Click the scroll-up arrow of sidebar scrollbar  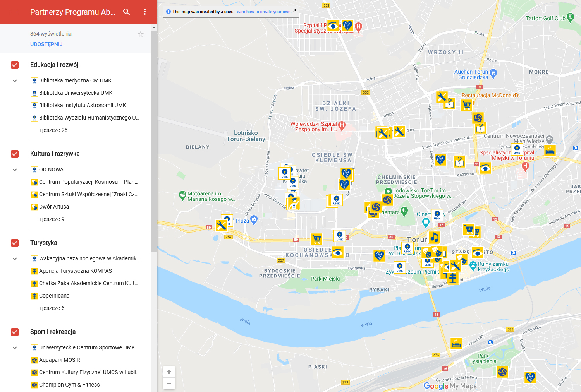[154, 28]
